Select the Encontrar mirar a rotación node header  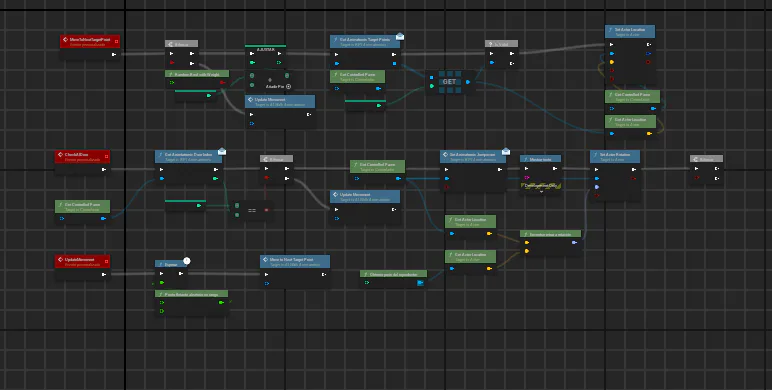pos(550,234)
